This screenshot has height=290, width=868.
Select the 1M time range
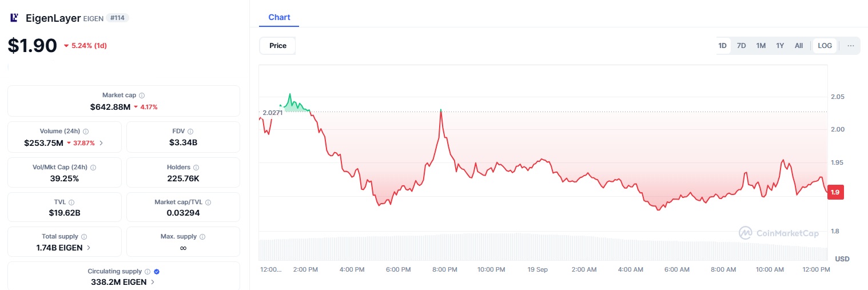pyautogui.click(x=761, y=46)
